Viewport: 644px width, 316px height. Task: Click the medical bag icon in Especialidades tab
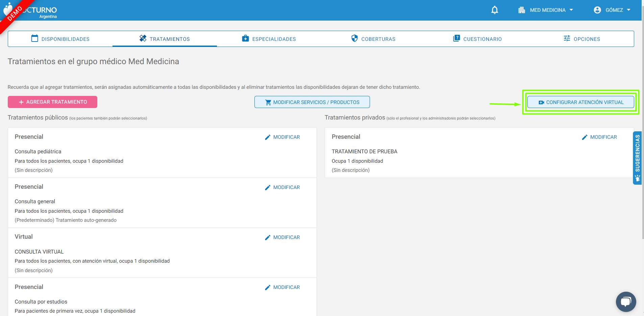click(x=246, y=38)
